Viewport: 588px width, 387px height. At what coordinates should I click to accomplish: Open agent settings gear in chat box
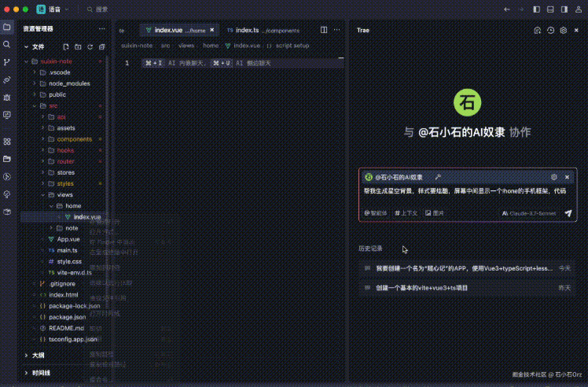click(554, 177)
